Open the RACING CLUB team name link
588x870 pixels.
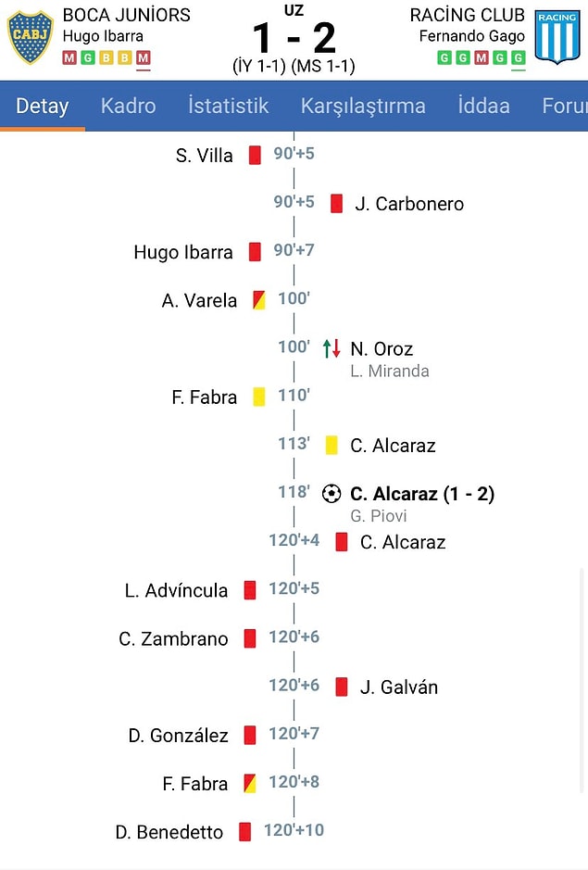click(x=467, y=15)
